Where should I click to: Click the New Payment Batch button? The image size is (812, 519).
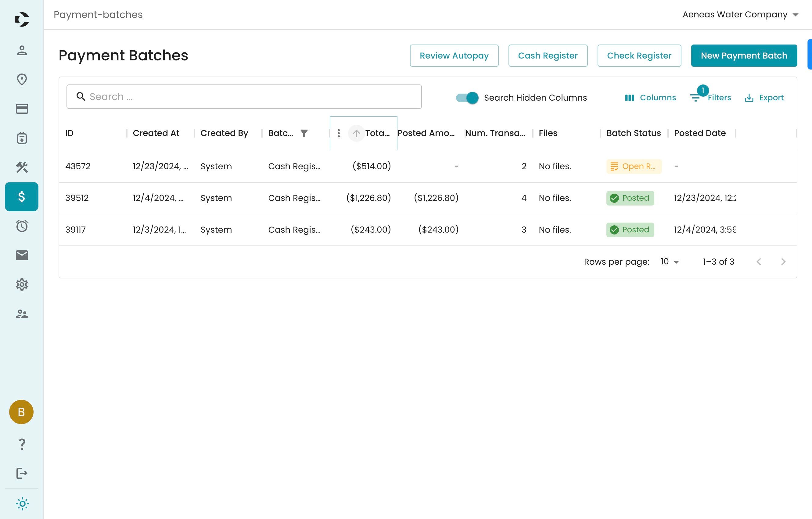[744, 55]
